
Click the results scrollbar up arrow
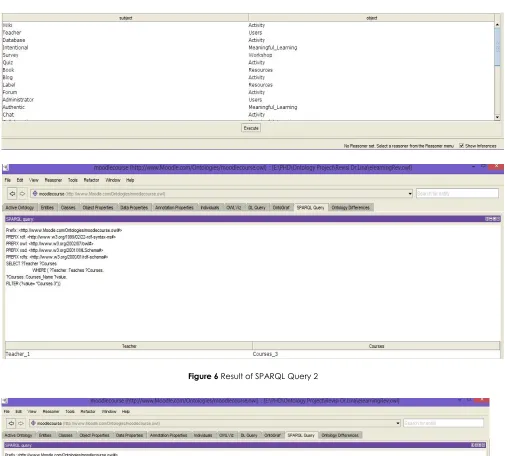coord(497,25)
